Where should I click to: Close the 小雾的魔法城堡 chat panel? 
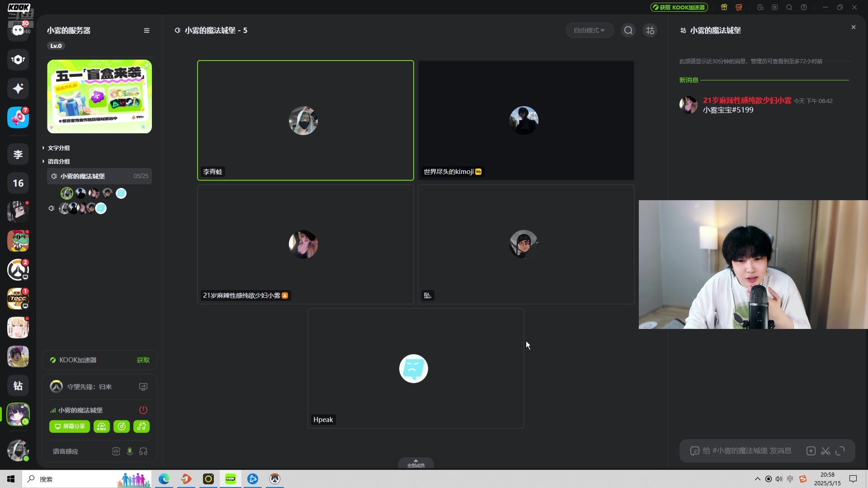tap(854, 27)
